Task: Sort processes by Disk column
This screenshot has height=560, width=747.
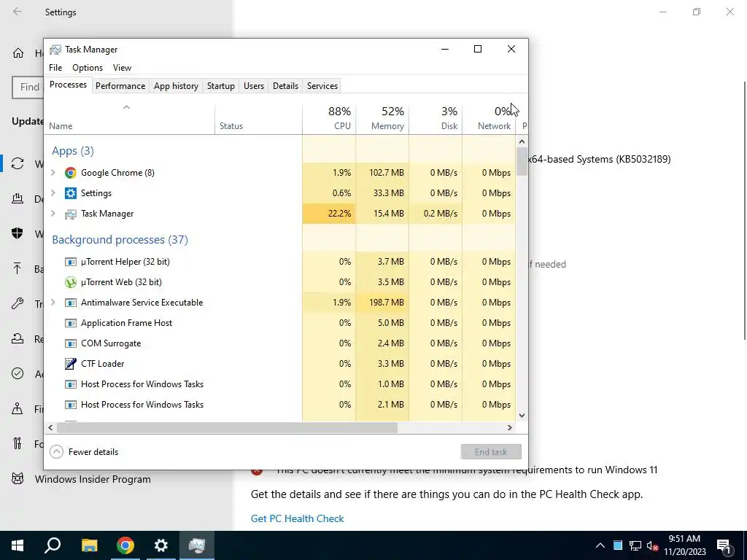Action: click(436, 117)
